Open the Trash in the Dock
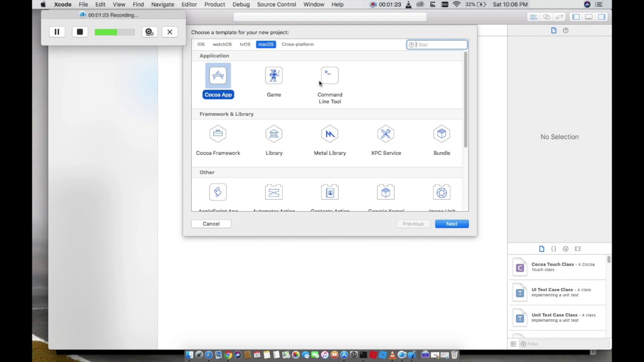This screenshot has width=644, height=362. click(454, 355)
